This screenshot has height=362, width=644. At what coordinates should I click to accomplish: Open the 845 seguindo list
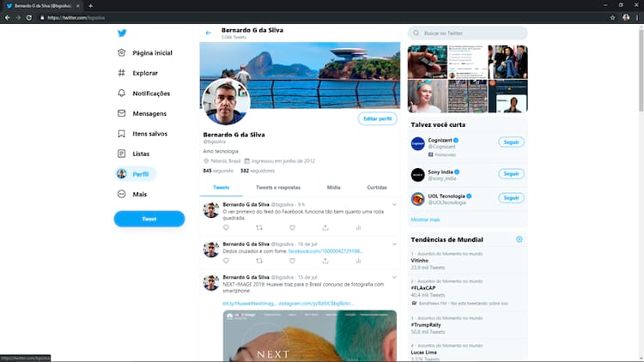coord(218,171)
